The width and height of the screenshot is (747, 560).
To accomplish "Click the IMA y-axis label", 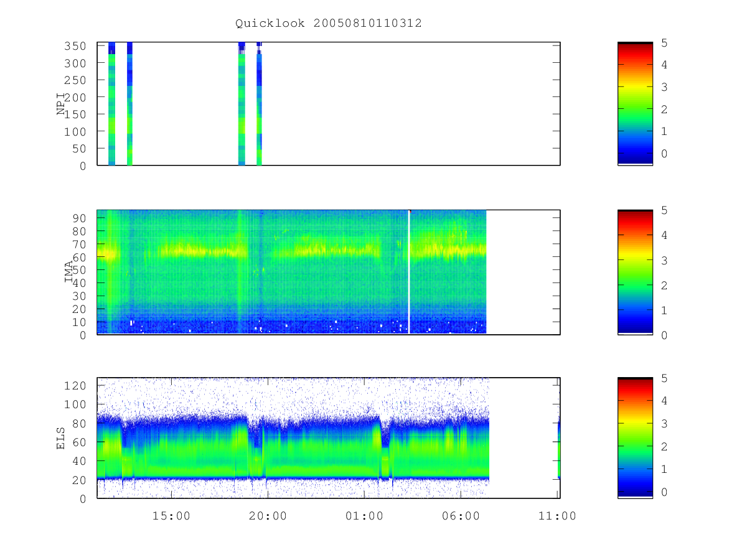I will click(x=69, y=271).
